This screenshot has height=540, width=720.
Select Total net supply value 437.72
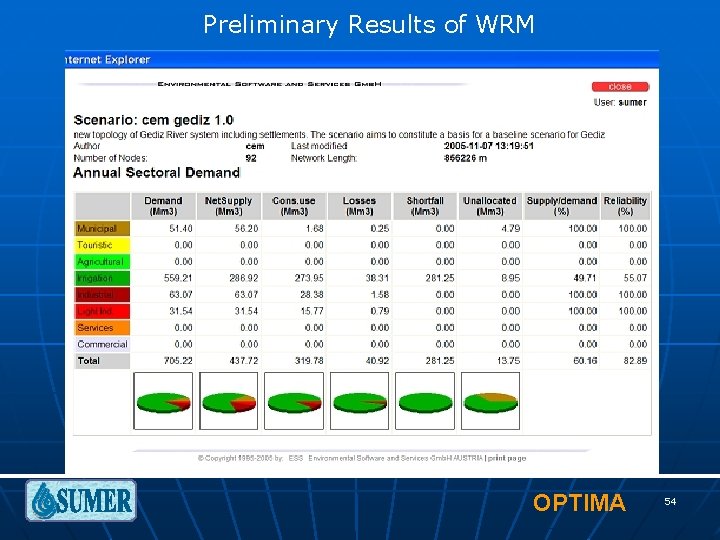(244, 361)
